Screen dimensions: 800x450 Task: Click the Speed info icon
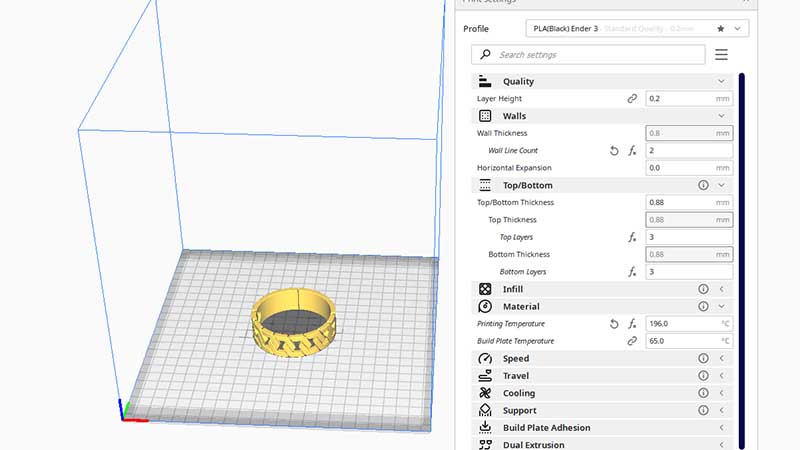pyautogui.click(x=703, y=359)
